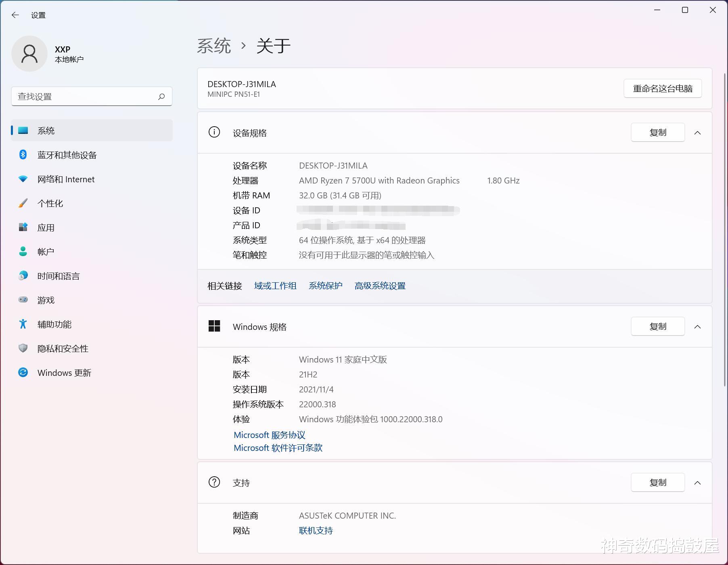728x565 pixels.
Task: Click the 辅助功能 accessibility figure icon
Action: coord(23,324)
